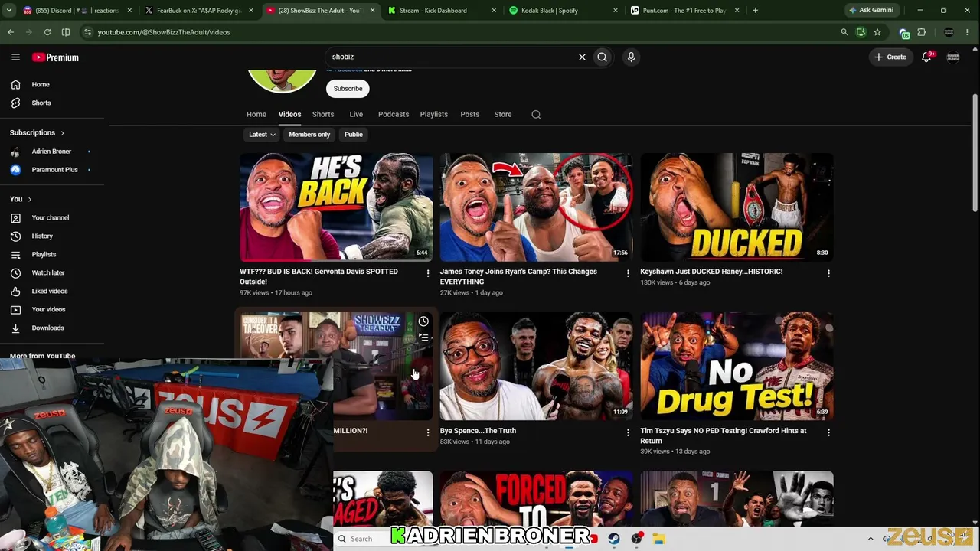Add hovered video to Watch later

[x=423, y=321]
